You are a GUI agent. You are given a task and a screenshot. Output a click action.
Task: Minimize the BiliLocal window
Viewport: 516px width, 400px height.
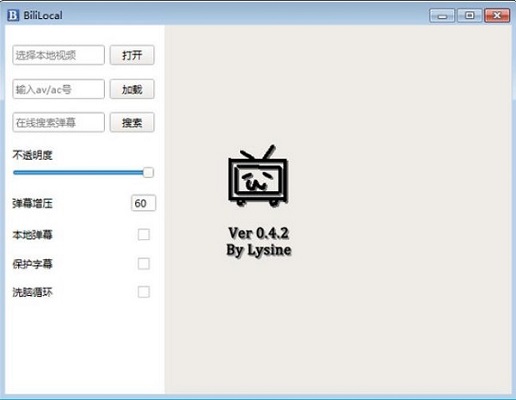442,16
